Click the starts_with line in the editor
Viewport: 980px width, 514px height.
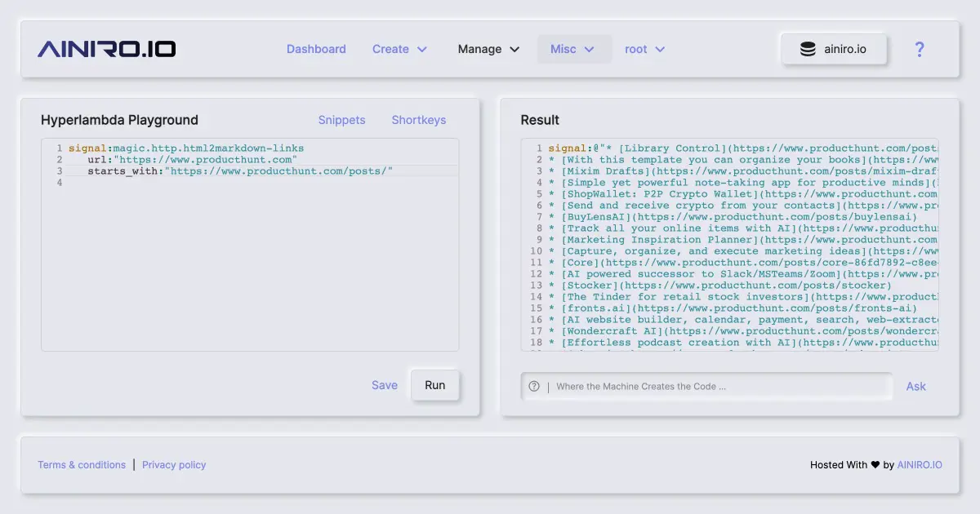[x=241, y=171]
